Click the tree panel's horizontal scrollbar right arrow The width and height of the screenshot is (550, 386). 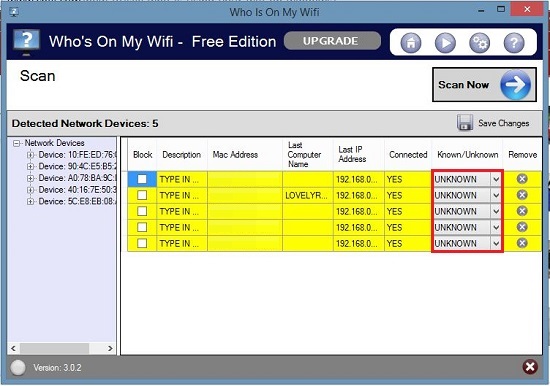(110, 348)
